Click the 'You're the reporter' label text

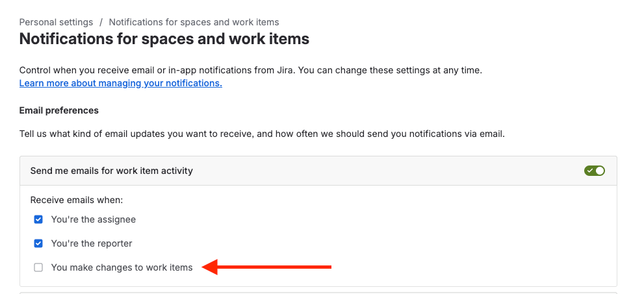92,243
